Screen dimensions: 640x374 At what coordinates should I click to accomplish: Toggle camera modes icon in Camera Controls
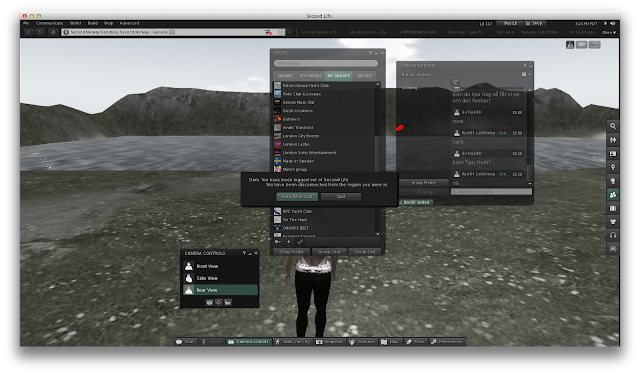point(228,303)
